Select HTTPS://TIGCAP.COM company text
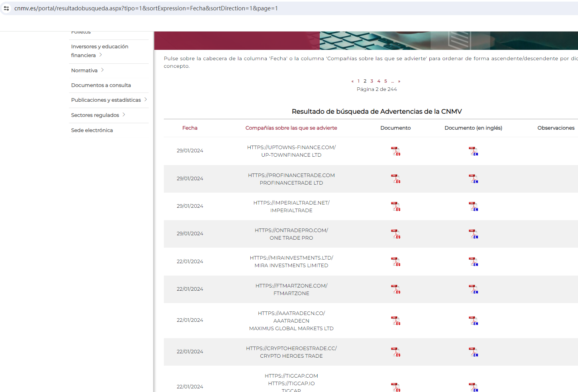This screenshot has width=578, height=392. click(x=291, y=376)
